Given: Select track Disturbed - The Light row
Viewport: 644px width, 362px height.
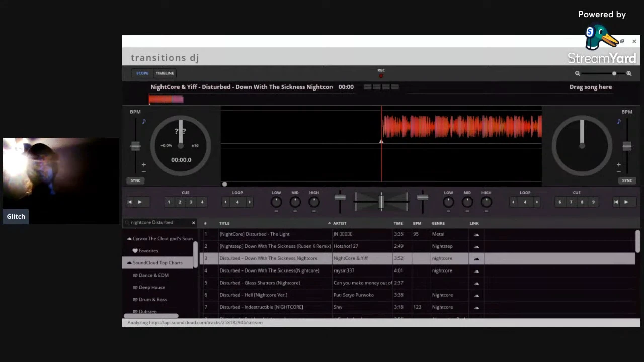Looking at the screenshot, I should coord(418,234).
